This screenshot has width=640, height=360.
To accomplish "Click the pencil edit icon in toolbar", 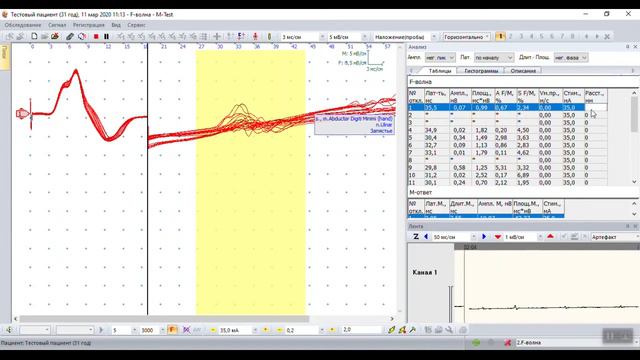I will click(70, 36).
